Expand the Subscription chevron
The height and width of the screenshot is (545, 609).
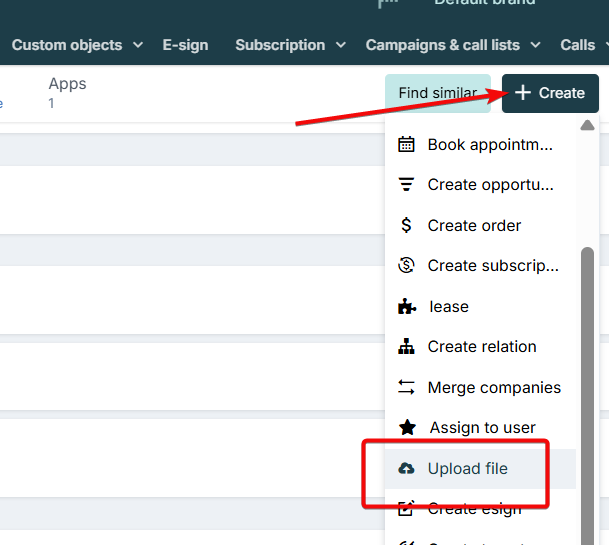click(x=341, y=45)
